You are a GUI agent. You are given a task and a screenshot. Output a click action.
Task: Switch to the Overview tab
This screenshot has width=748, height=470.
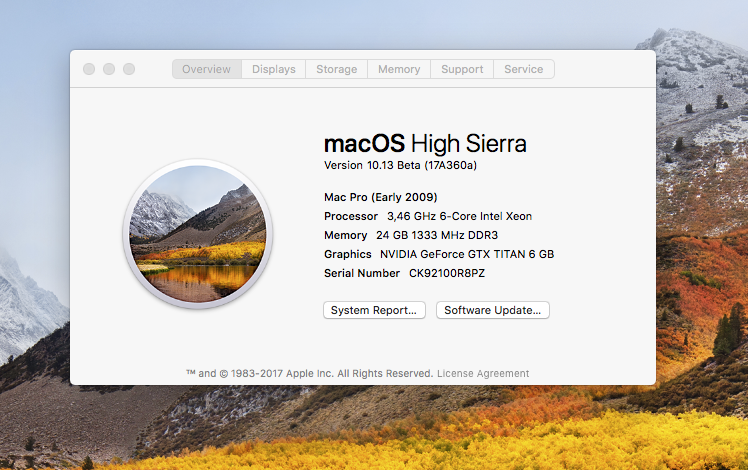207,69
